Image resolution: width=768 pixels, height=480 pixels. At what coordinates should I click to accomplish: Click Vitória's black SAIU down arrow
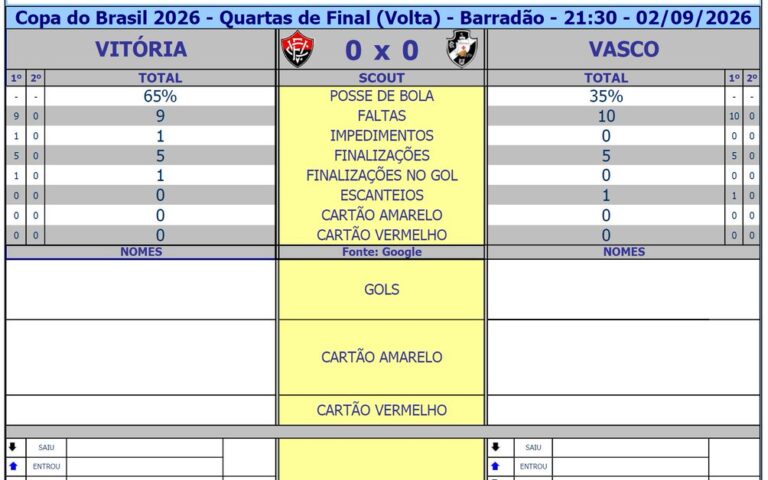pos(13,447)
